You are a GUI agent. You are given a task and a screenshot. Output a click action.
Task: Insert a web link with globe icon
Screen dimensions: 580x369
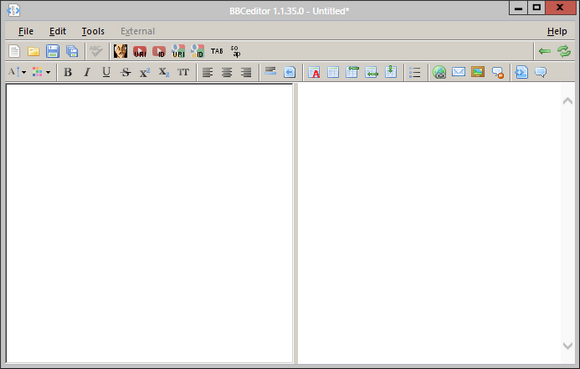pyautogui.click(x=439, y=72)
